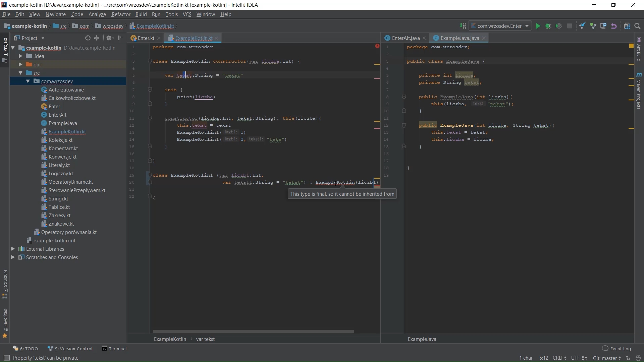Run the com.wrzosdev.Enter configuration
Screen dimensions: 644x362
click(x=538, y=26)
